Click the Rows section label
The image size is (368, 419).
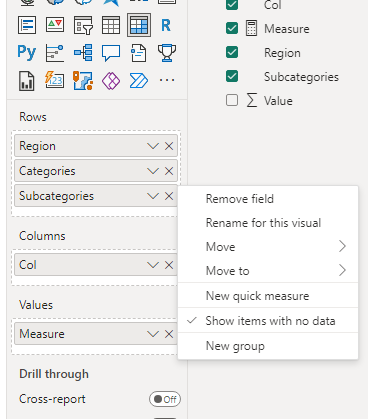(33, 117)
